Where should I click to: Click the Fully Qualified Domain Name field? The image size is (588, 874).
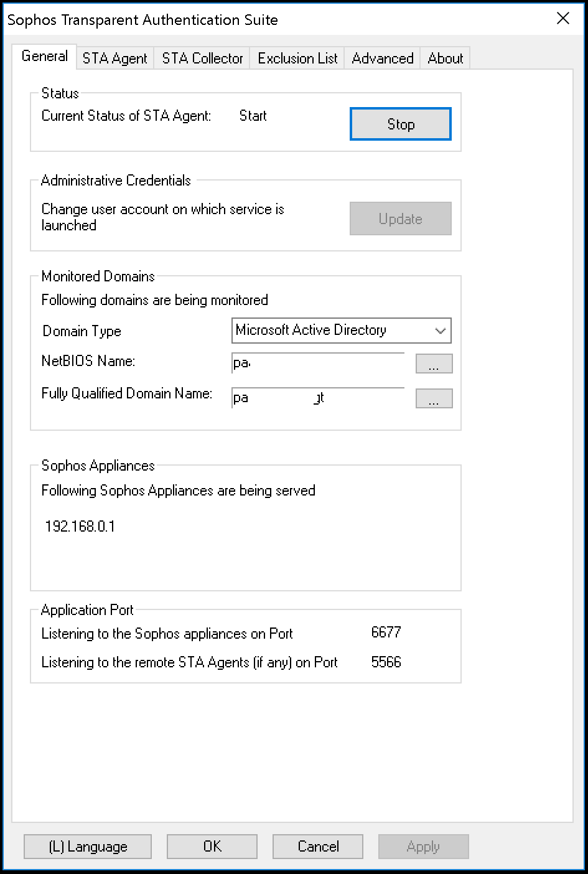click(x=318, y=398)
